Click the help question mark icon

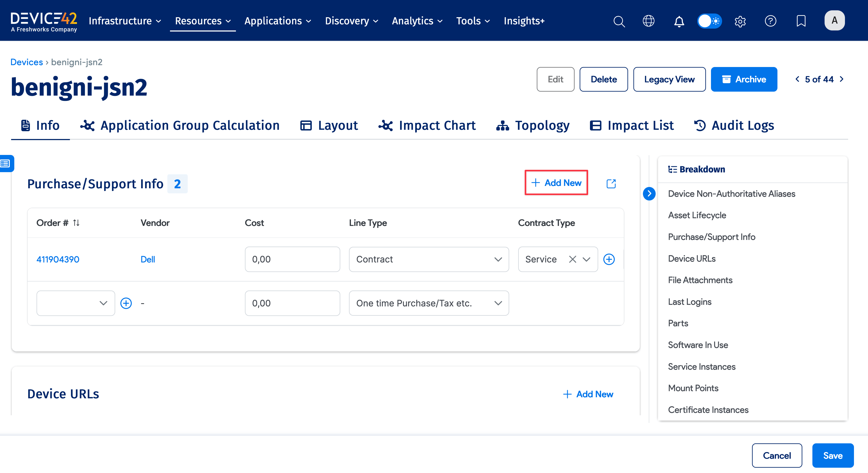tap(770, 21)
